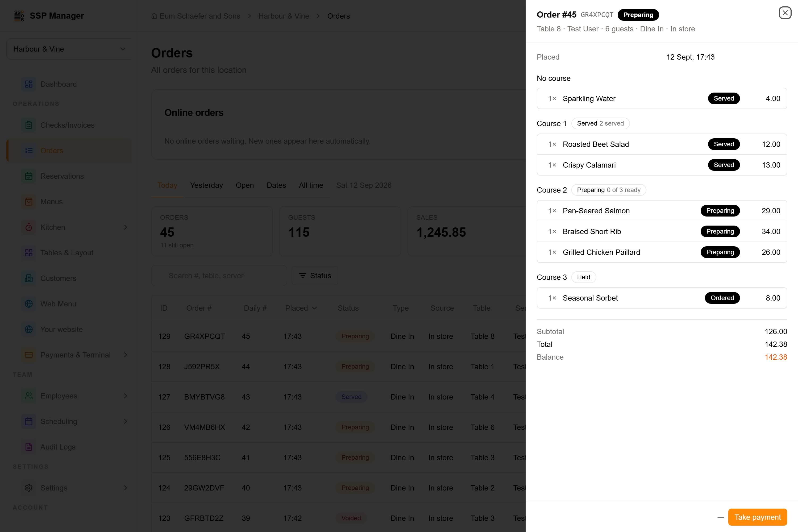Sort by the Placed column header

point(301,308)
